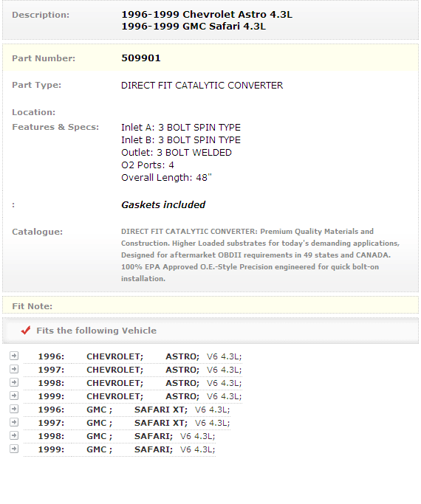
Task: Click ASTRO in the 1997 row
Action: pos(182,370)
